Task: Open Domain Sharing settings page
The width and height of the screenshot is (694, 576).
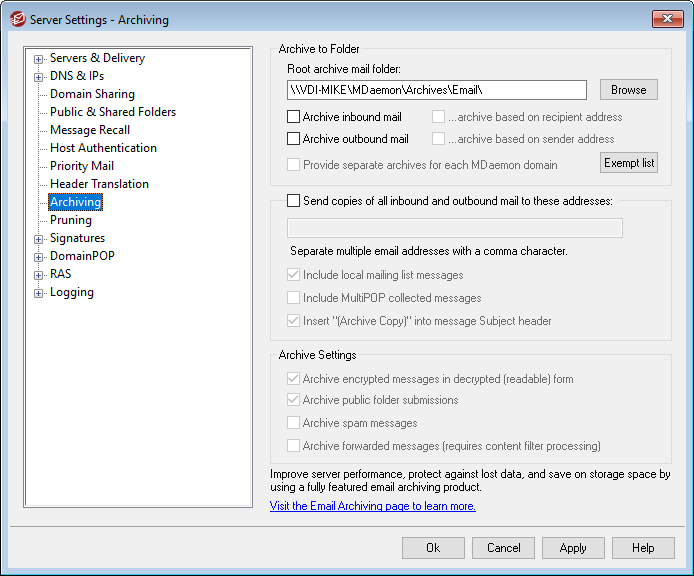Action: [92, 94]
